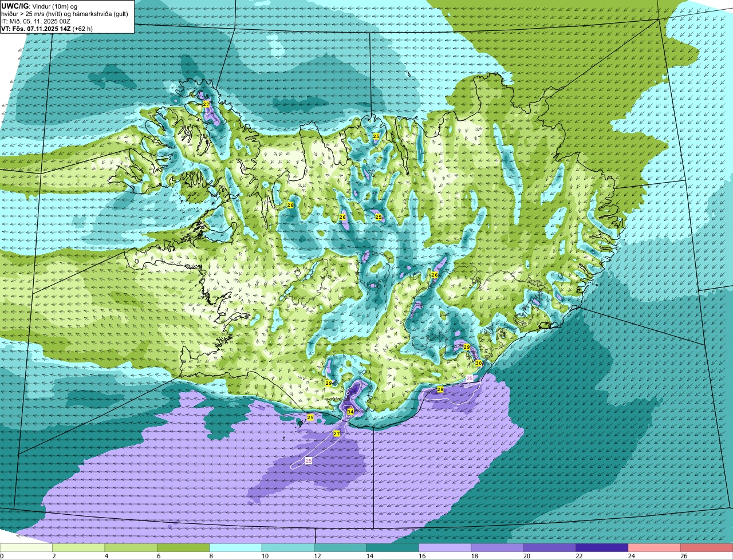Click the header line 'UWC/IG: Vindur (10m) og'
Screen dimensions: 733x560
pos(40,6)
